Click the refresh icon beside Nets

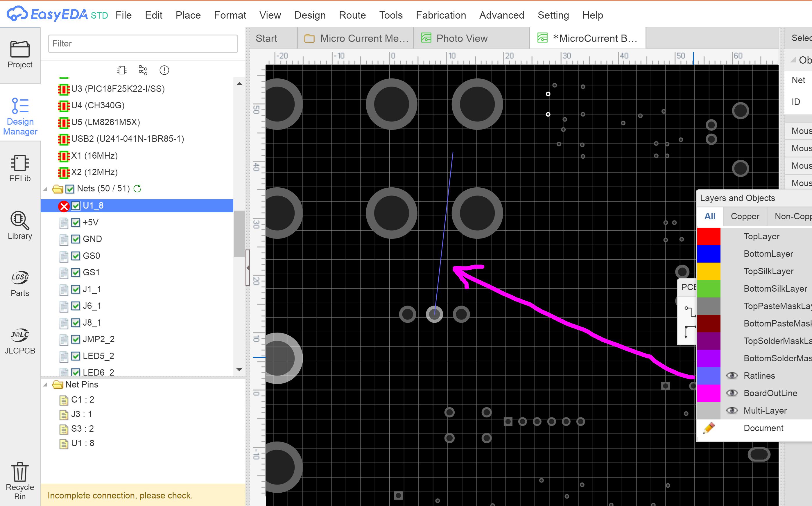click(137, 189)
